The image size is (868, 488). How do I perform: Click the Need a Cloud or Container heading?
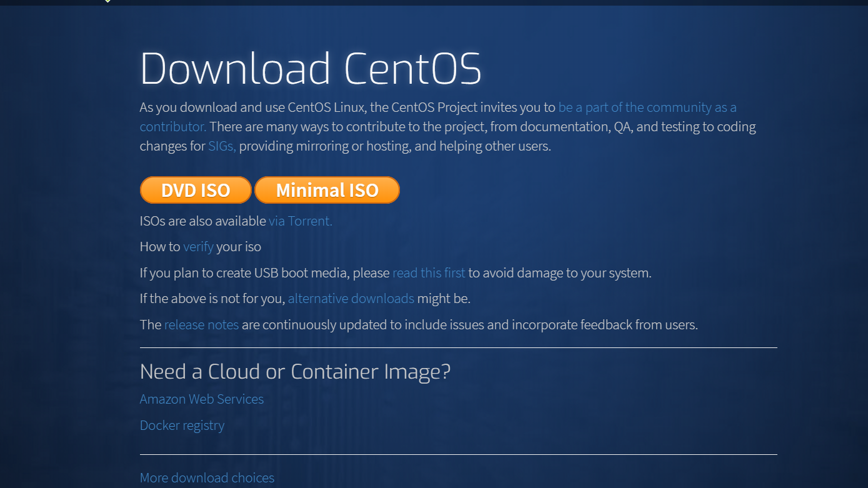click(295, 371)
